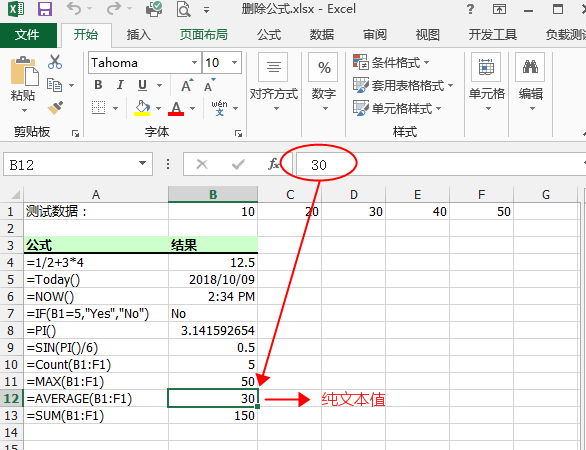Viewport: 586px width, 450px height.
Task: Expand the Tahoma font name dropdown
Action: coord(194,62)
